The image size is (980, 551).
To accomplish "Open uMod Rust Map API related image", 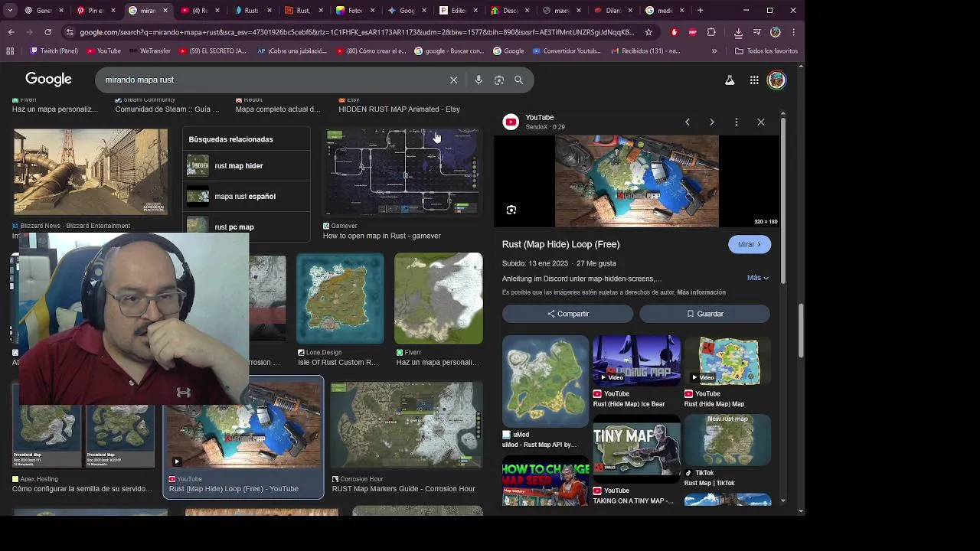I will (x=545, y=381).
